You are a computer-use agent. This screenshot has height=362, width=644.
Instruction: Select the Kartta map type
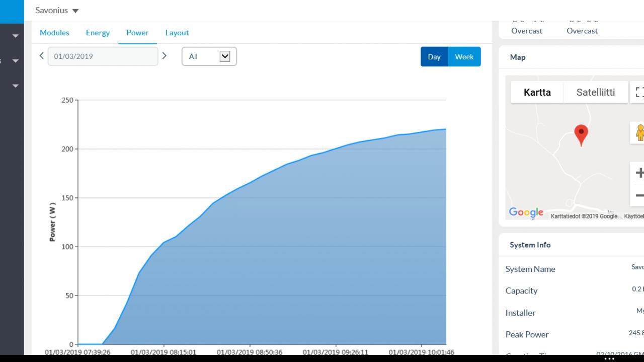coord(537,92)
